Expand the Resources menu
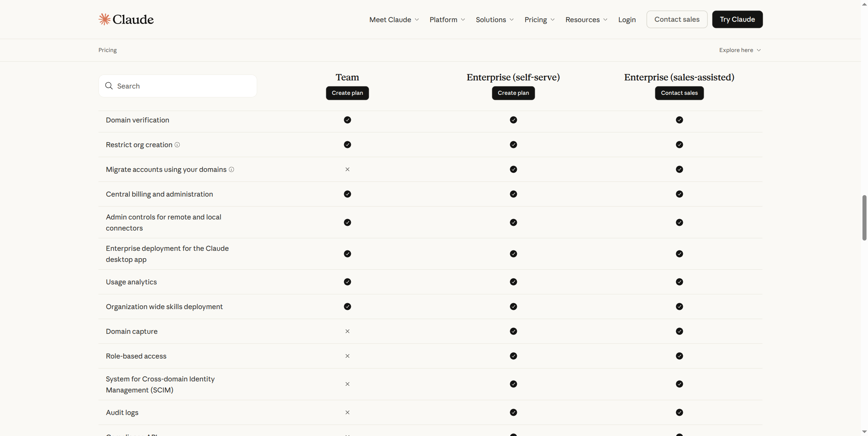 click(586, 20)
